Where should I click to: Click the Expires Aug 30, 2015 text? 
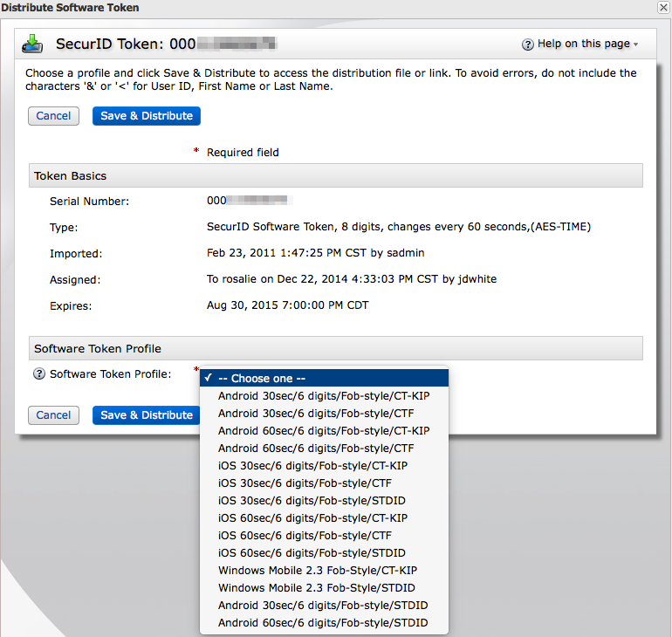[288, 305]
